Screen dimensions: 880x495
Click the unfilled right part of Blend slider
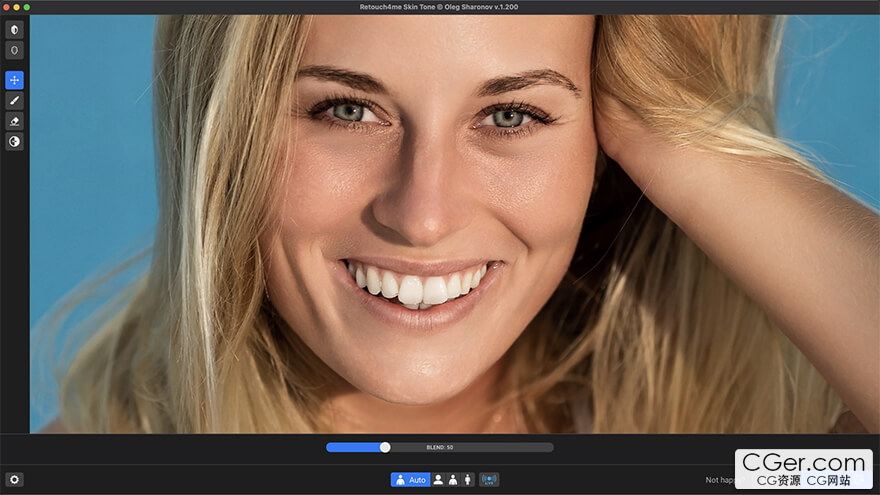pyautogui.click(x=500, y=447)
